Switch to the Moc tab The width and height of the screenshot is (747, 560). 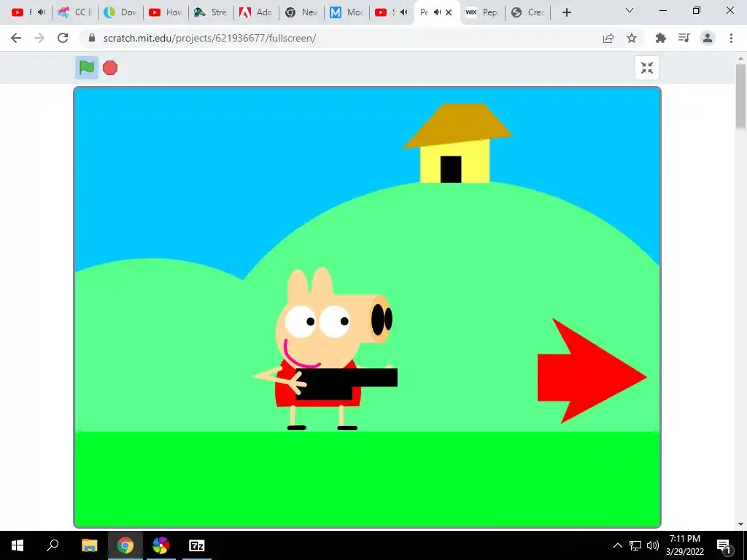[347, 12]
